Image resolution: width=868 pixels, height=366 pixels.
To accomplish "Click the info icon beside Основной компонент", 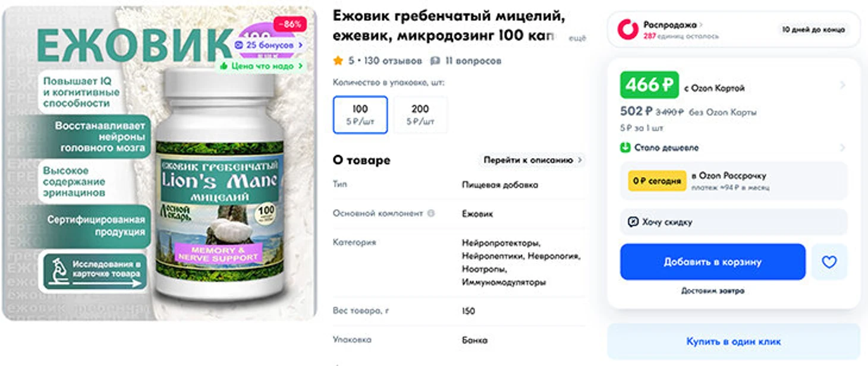I will point(431,213).
